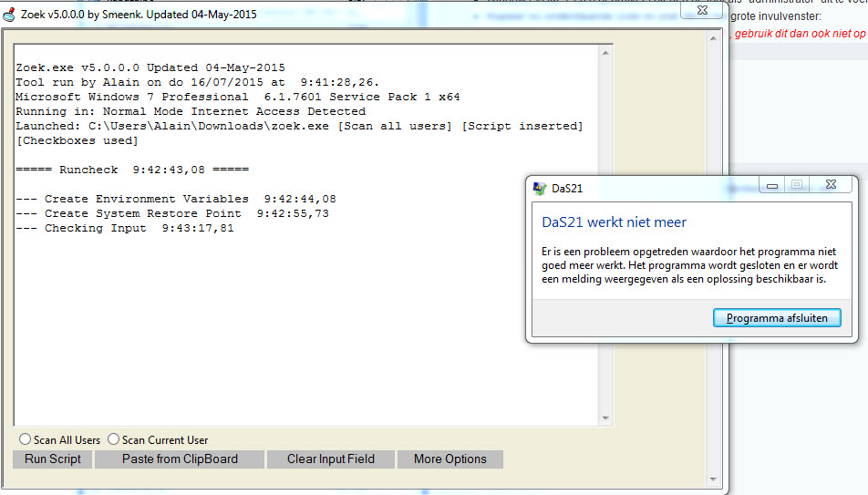The height and width of the screenshot is (495, 868).
Task: Click the log text area scroll-up arrow
Action: click(x=605, y=53)
